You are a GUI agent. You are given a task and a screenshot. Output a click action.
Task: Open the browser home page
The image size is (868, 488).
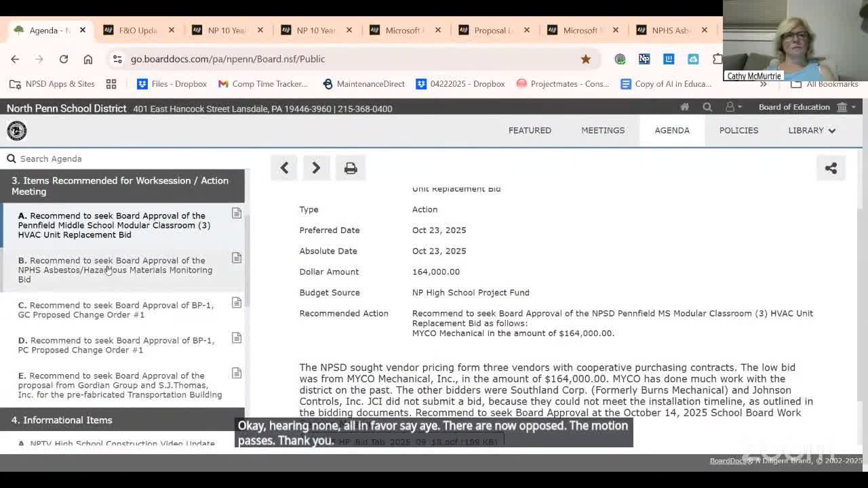coord(88,59)
